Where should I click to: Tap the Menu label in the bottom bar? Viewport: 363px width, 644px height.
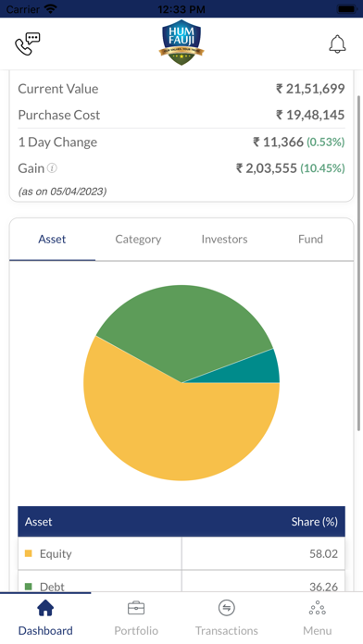click(317, 630)
